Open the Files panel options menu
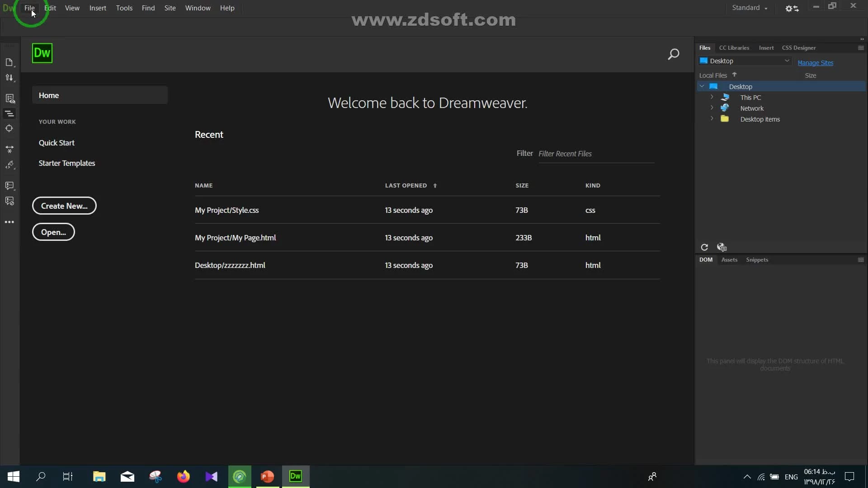This screenshot has width=868, height=488. (861, 48)
